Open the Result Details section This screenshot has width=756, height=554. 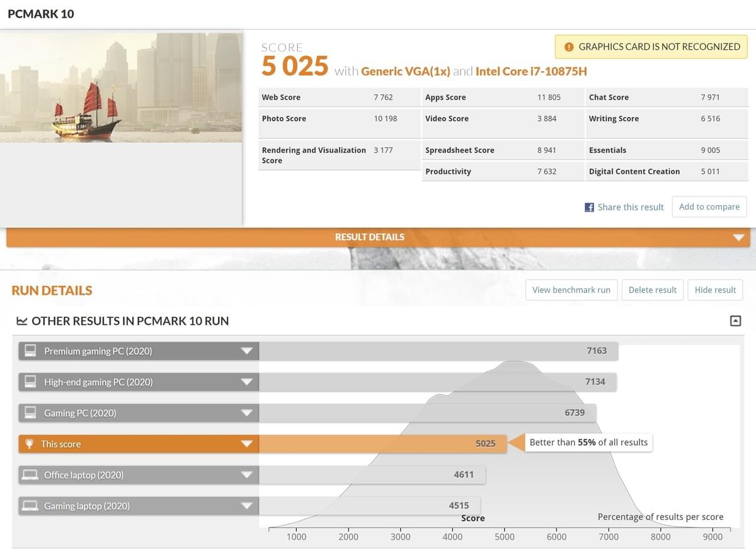tap(378, 237)
